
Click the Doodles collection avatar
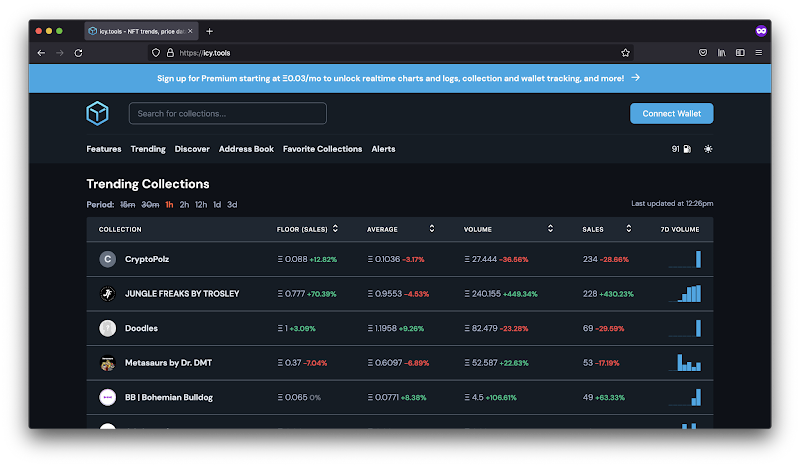[x=108, y=328]
